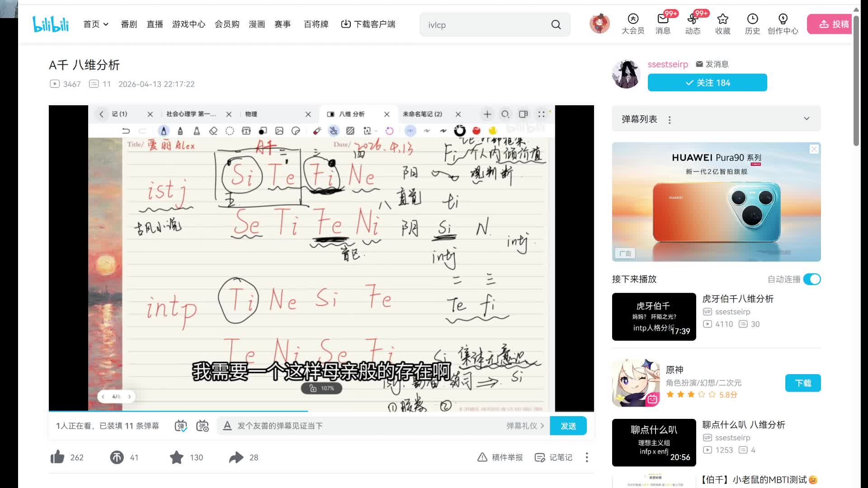Go to 番剧 navigation item
Image resolution: width=868 pixels, height=488 pixels.
(x=129, y=24)
